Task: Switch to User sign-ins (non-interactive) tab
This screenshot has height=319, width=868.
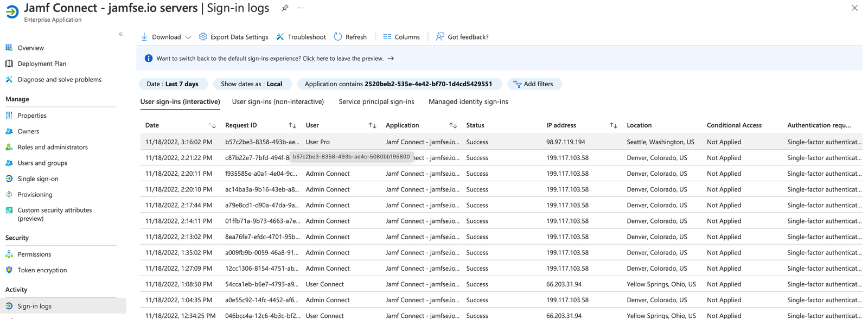Action: [278, 102]
